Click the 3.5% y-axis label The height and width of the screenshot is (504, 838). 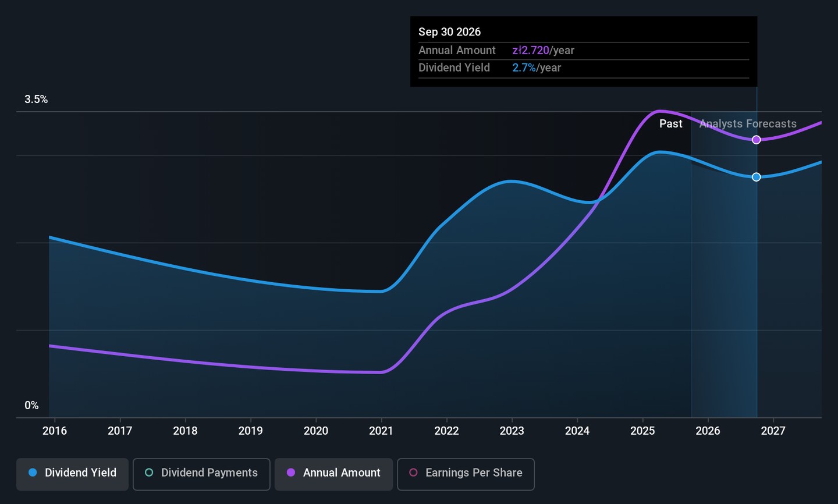point(36,100)
